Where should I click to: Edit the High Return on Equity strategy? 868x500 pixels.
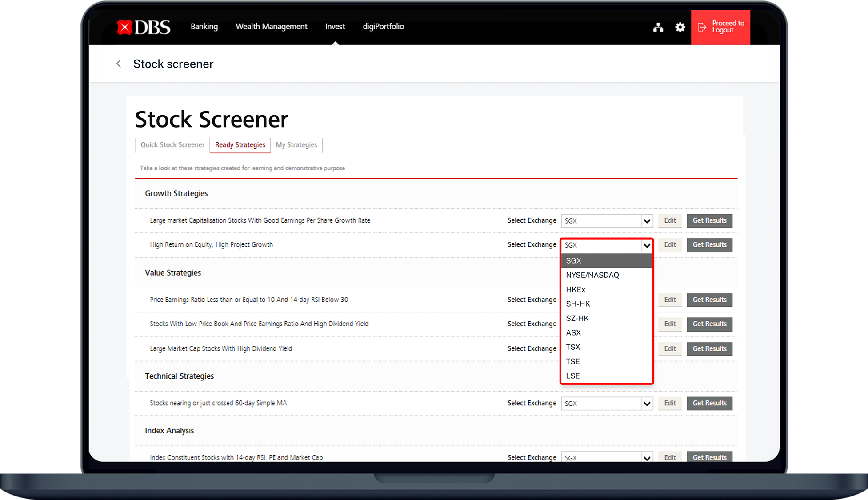coord(670,245)
